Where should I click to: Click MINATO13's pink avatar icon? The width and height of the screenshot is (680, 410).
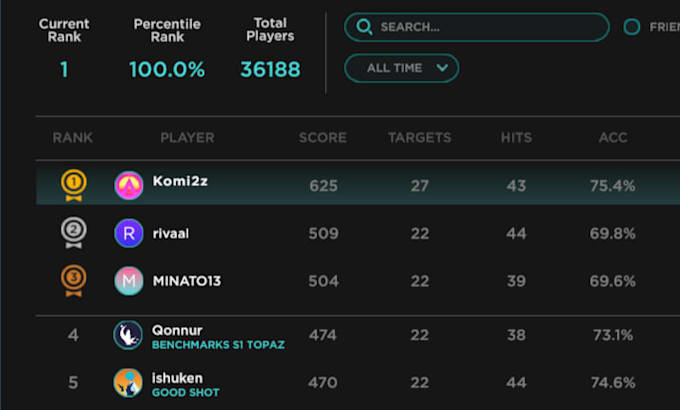click(128, 281)
